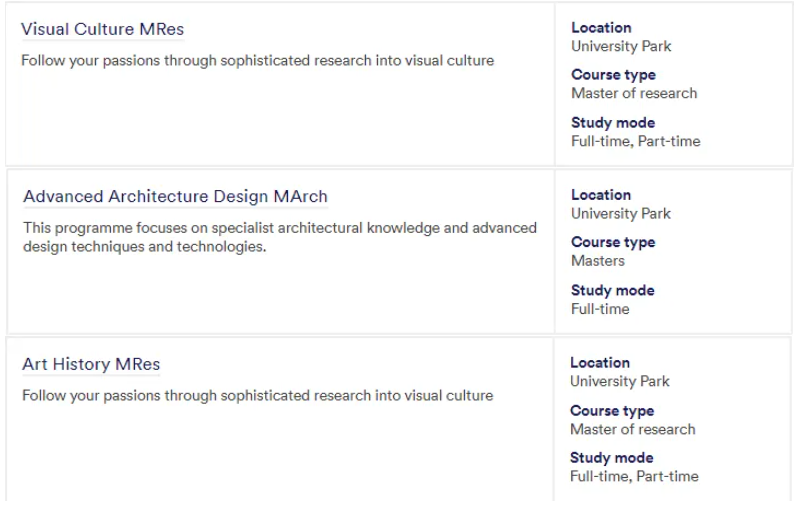Click University Park in Art History card
The image size is (798, 506).
tap(620, 382)
